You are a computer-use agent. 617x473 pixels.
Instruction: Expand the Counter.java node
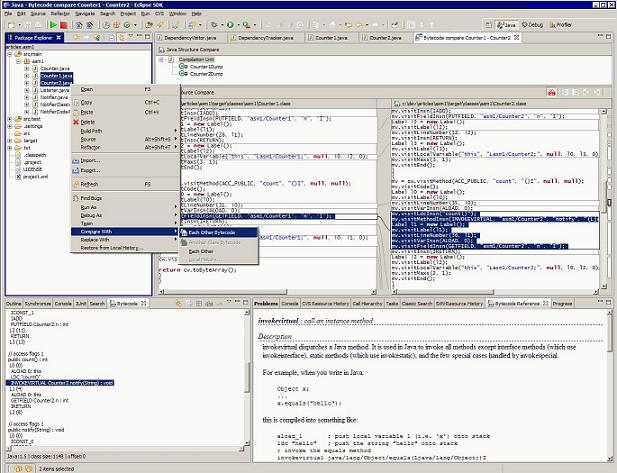pos(27,68)
